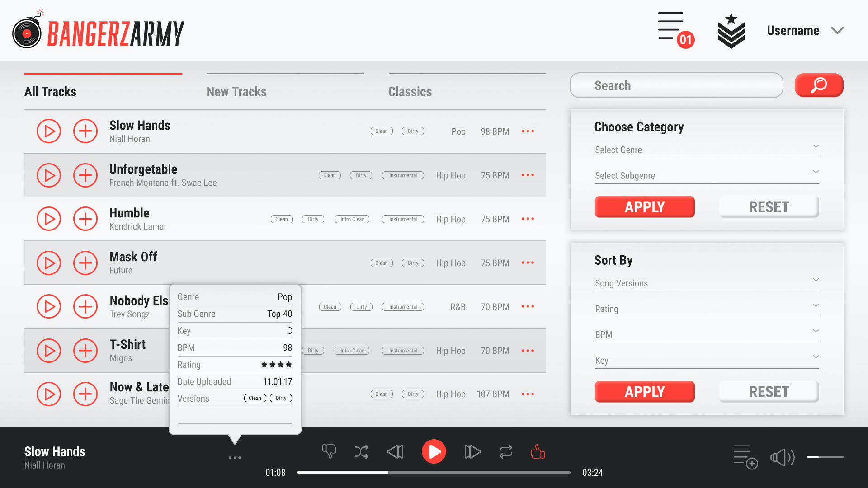Apply the chosen category filter

(645, 207)
